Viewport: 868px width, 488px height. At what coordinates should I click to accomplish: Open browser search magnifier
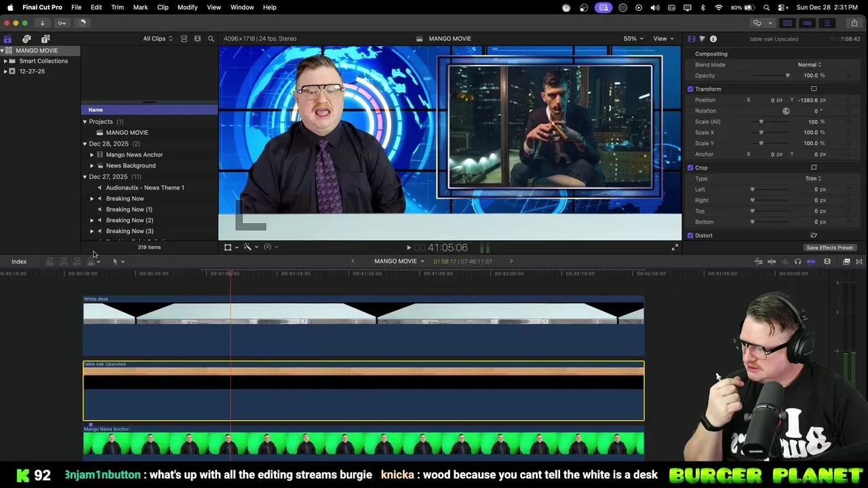[x=211, y=39]
